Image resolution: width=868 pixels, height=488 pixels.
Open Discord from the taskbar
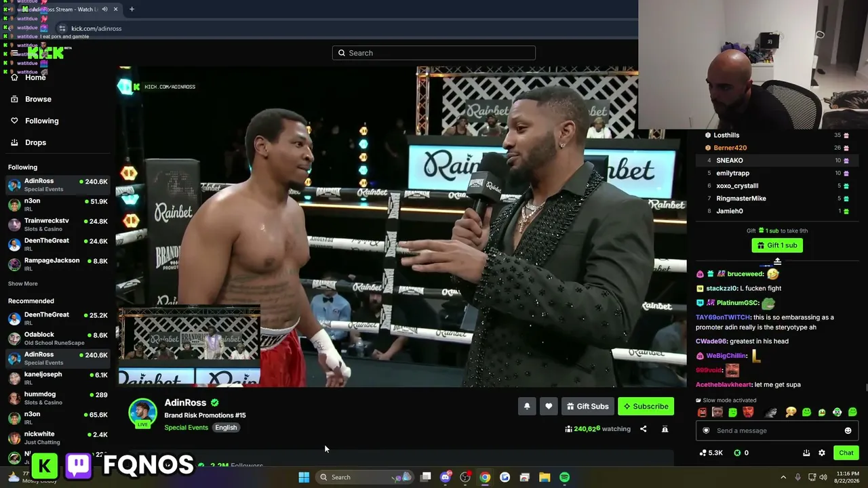(446, 477)
